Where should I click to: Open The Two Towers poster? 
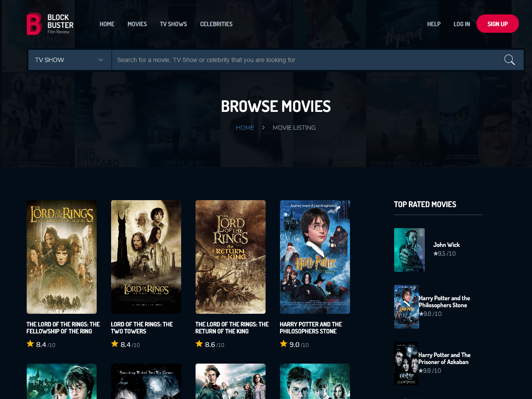[x=146, y=257]
